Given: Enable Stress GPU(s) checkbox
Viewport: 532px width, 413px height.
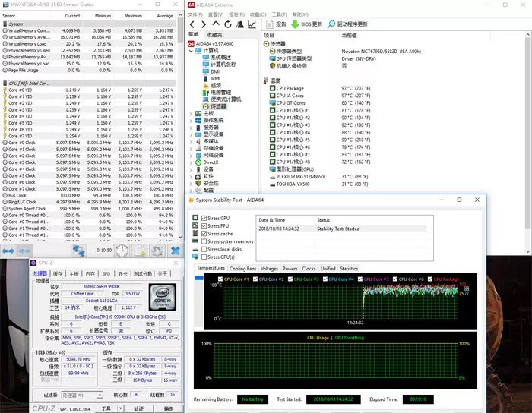Looking at the screenshot, I should 204,257.
